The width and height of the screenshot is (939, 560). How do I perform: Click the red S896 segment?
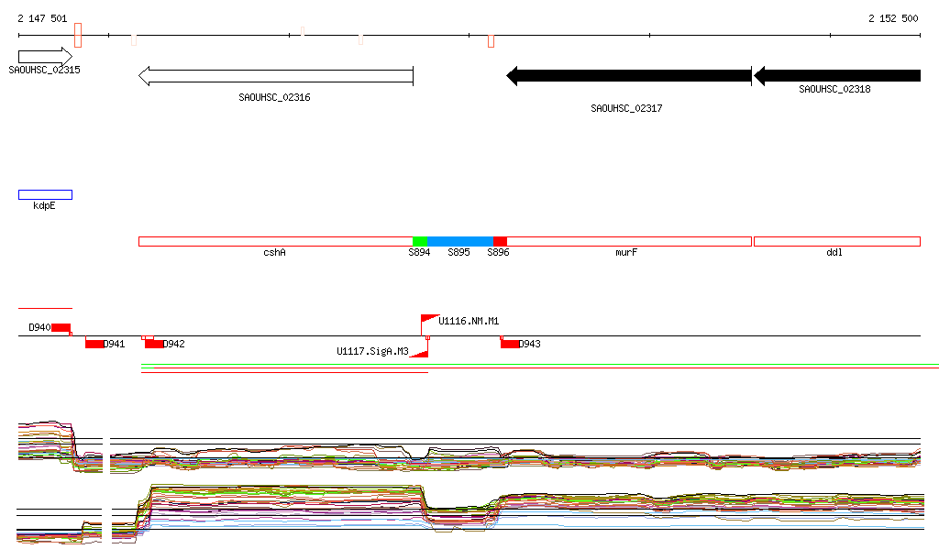tap(500, 242)
